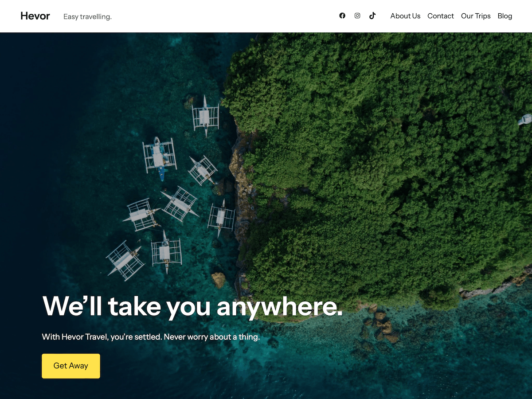Click the bottom-left outrigger boat
Image resolution: width=532 pixels, height=399 pixels.
(125, 260)
